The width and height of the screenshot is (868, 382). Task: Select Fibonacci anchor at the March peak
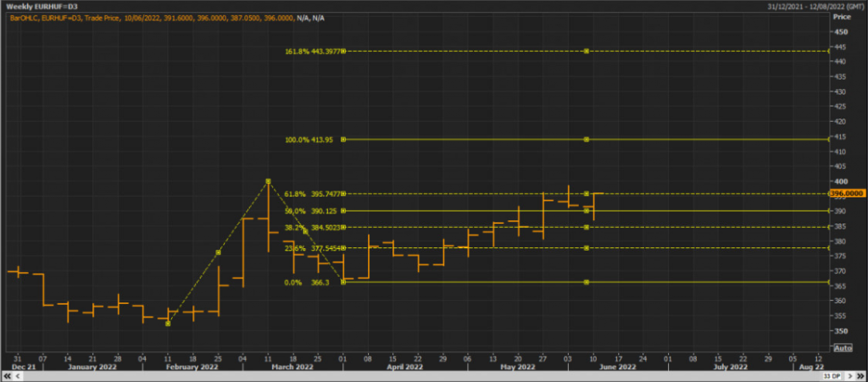(x=268, y=180)
